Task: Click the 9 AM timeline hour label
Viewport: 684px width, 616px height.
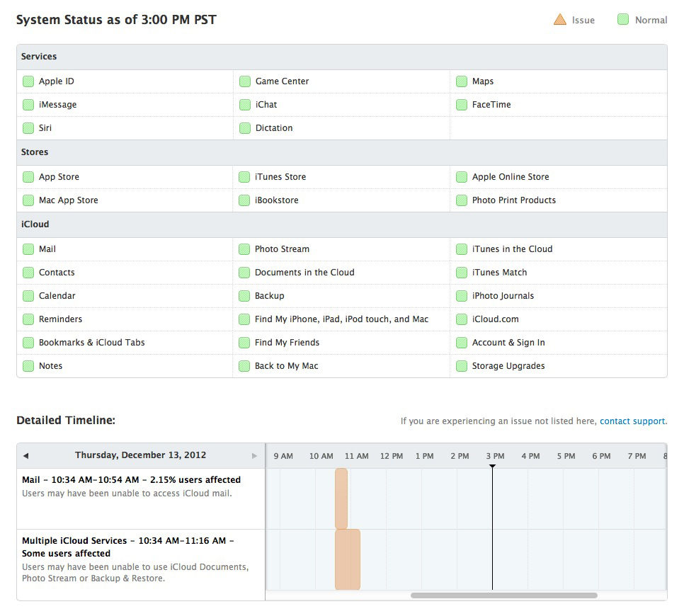Action: pyautogui.click(x=283, y=456)
